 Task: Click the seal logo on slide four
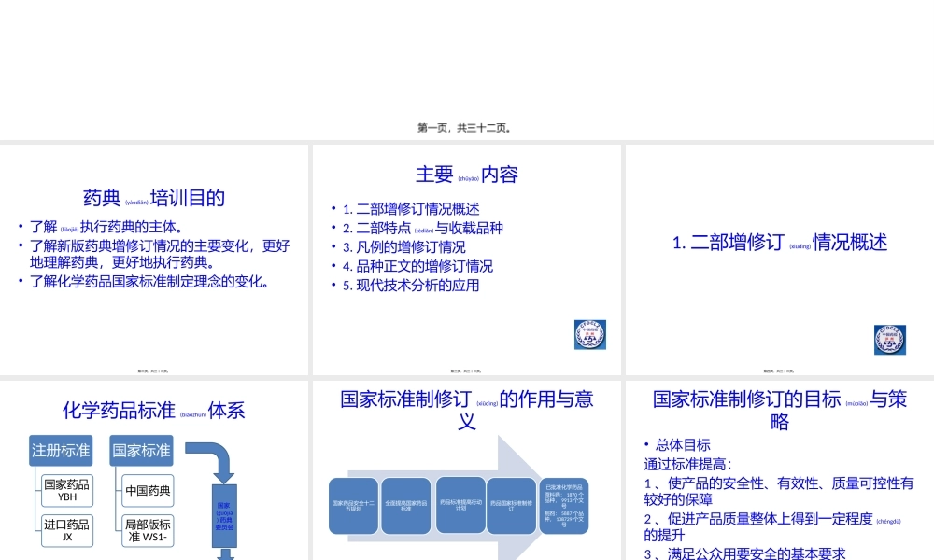click(x=890, y=340)
